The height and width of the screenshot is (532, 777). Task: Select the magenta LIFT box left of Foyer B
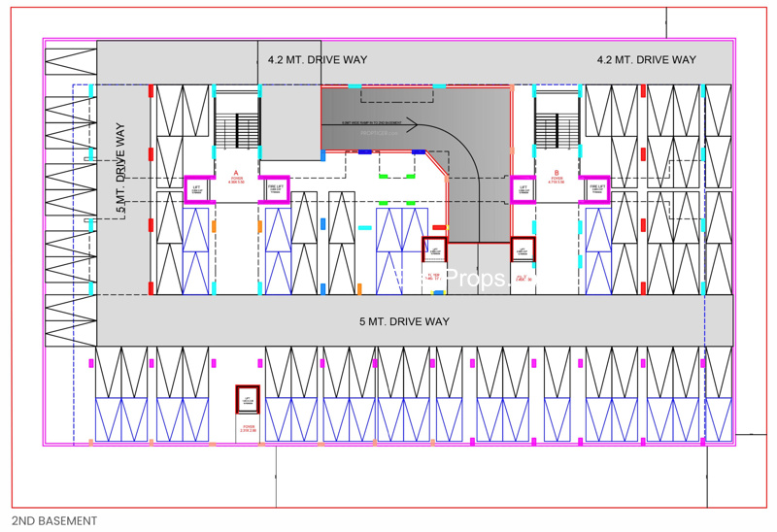click(524, 188)
